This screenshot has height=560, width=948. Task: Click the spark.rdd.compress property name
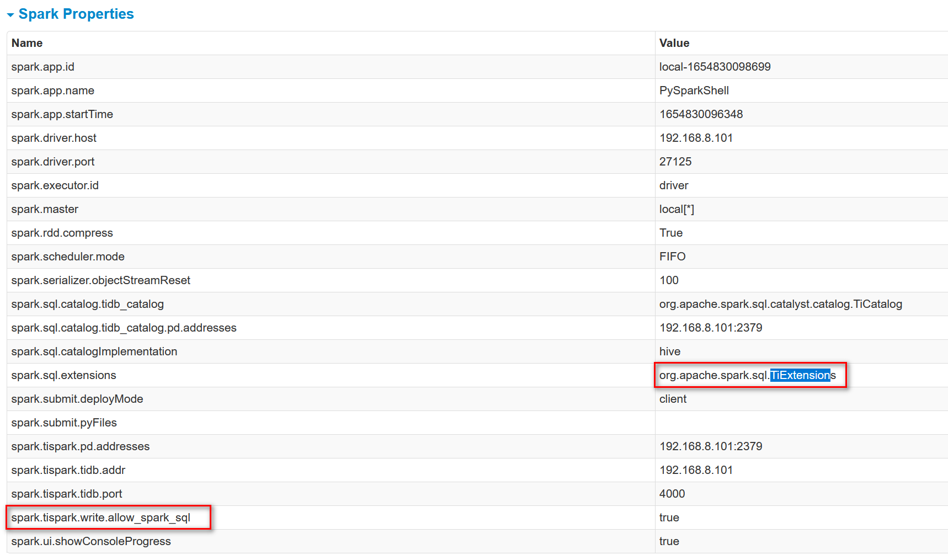pos(62,233)
